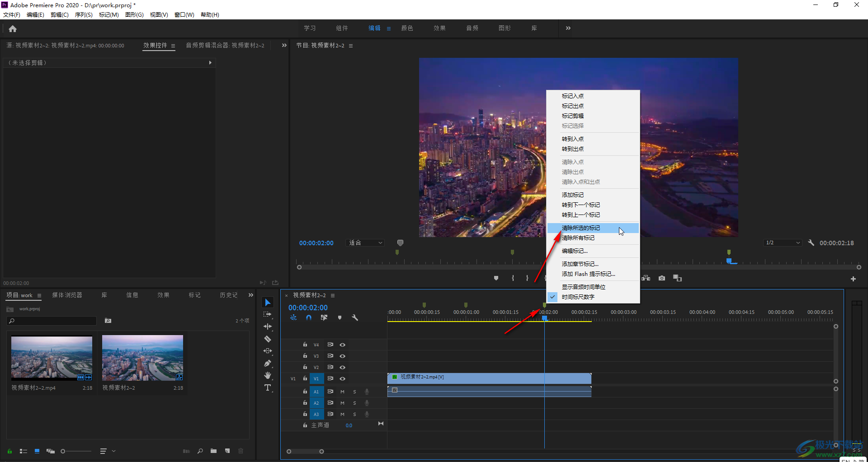The width and height of the screenshot is (868, 462).
Task: Click comparison view icon in program monitor
Action: click(677, 278)
